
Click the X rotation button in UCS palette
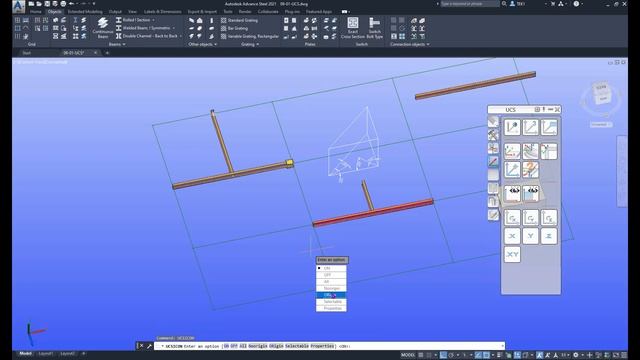coord(512,236)
